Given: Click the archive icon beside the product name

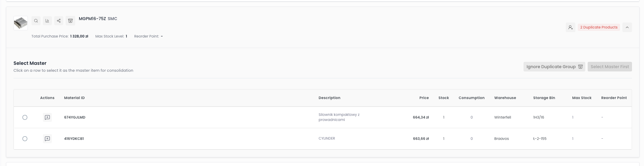Looking at the screenshot, I should coord(70,21).
